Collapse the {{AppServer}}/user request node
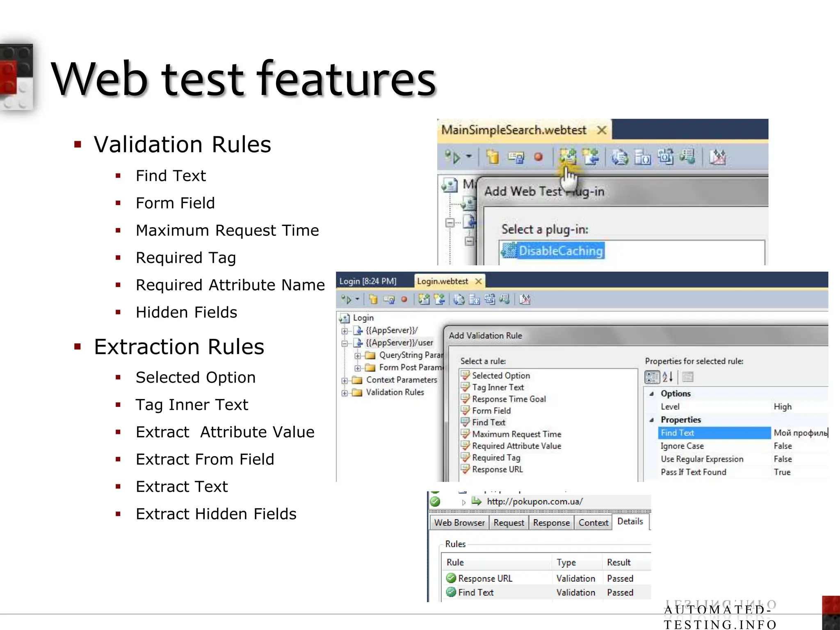 coord(345,343)
